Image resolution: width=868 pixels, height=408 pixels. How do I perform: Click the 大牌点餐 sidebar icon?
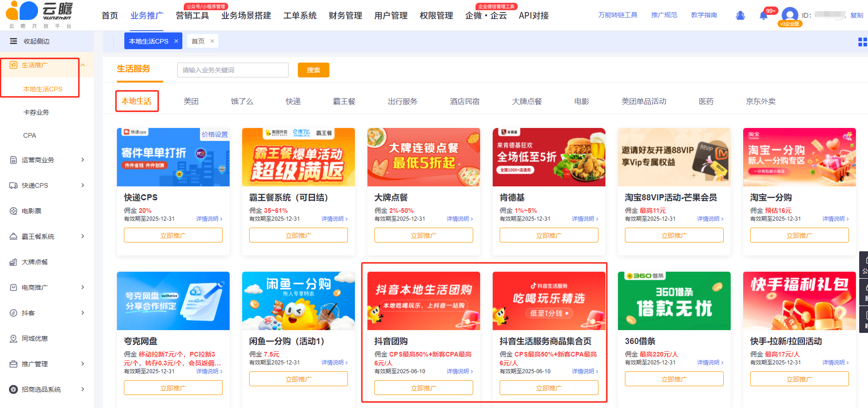tap(13, 262)
